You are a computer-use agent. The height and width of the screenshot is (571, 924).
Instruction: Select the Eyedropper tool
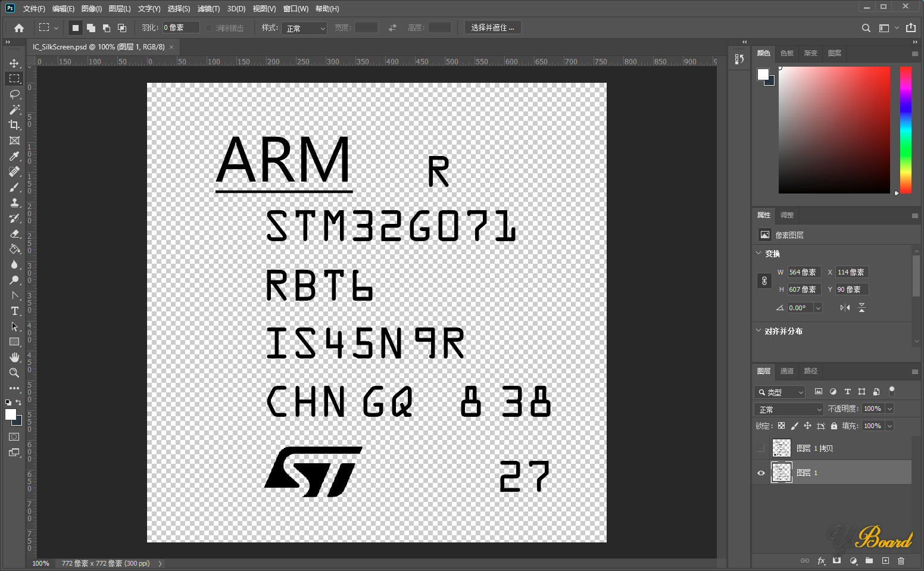[14, 156]
